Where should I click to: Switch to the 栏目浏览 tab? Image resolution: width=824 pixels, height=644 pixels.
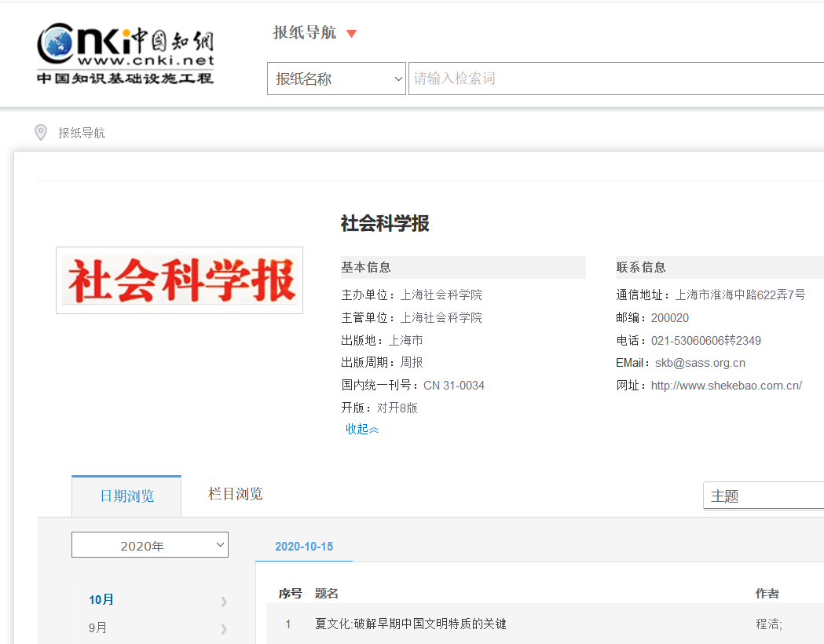236,494
